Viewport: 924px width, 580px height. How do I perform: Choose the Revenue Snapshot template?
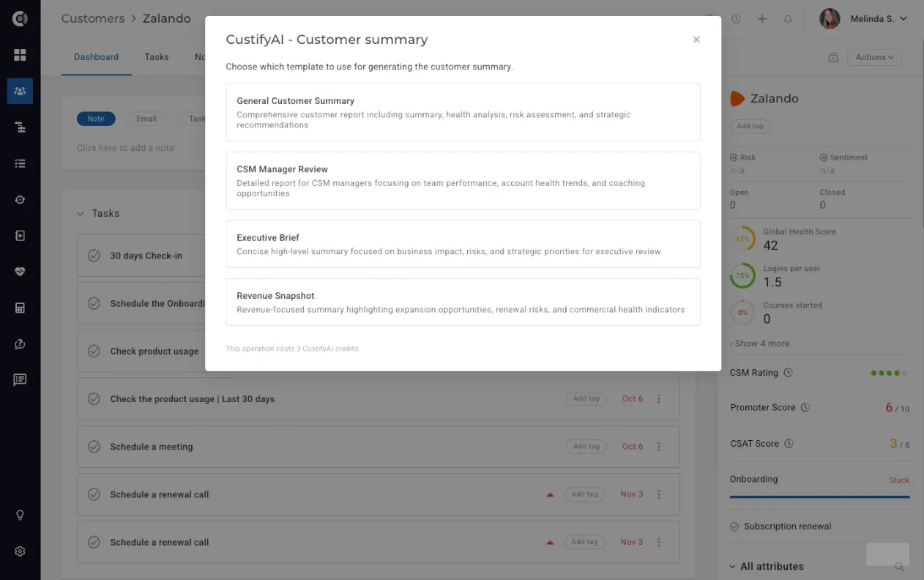tap(463, 302)
